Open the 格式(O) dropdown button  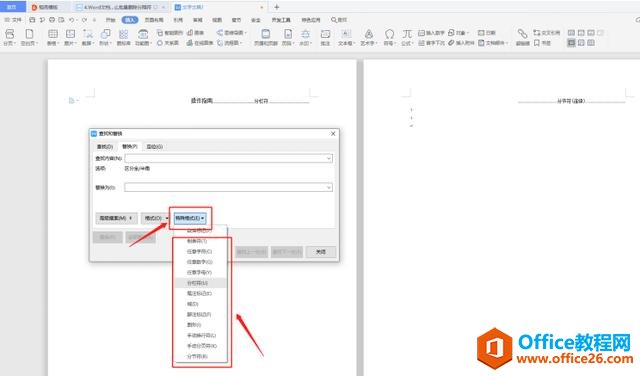(x=156, y=218)
